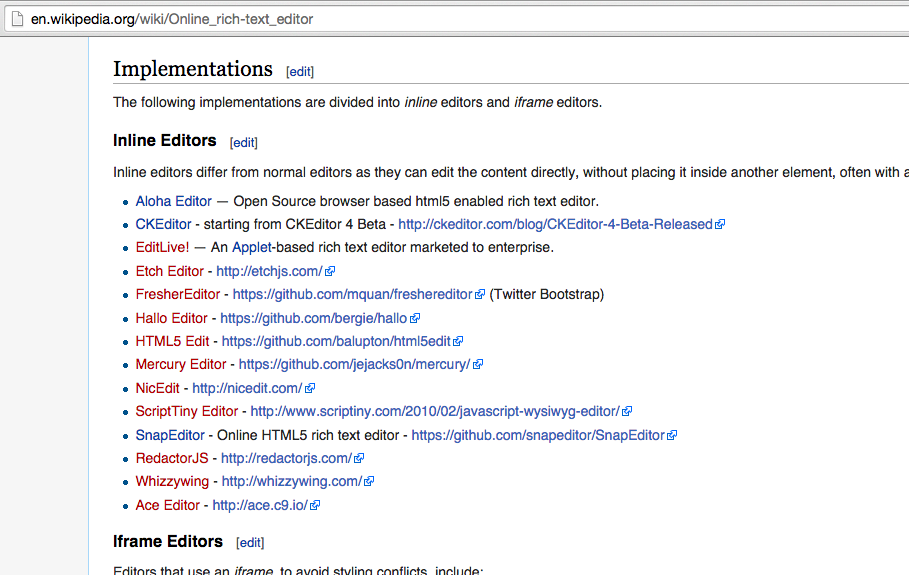This screenshot has height=575, width=909.
Task: Click the text '(Twitter Bootstrap)'
Action: click(x=547, y=294)
